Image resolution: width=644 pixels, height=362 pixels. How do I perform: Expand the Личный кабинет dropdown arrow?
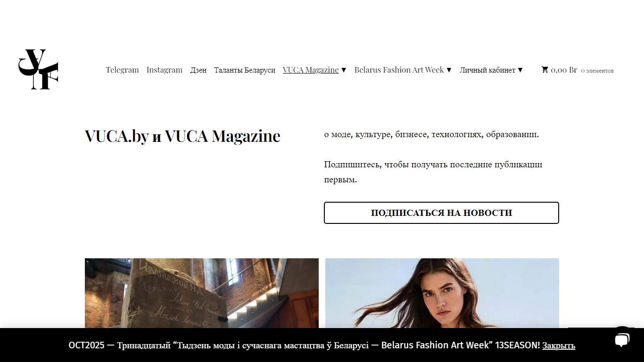[x=520, y=70]
